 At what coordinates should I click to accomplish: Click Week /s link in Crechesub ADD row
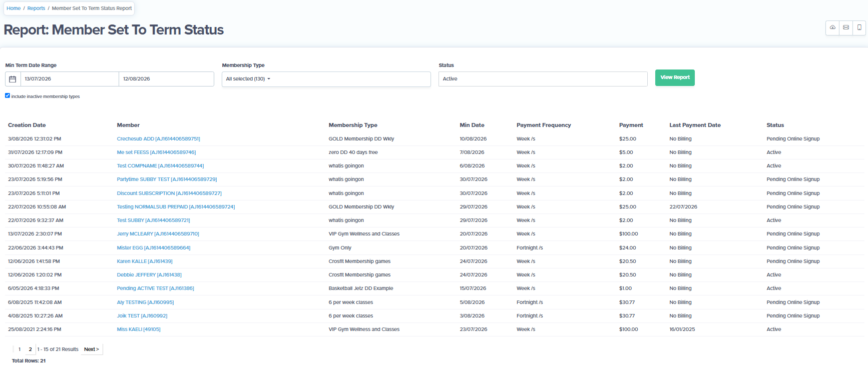pyautogui.click(x=526, y=139)
